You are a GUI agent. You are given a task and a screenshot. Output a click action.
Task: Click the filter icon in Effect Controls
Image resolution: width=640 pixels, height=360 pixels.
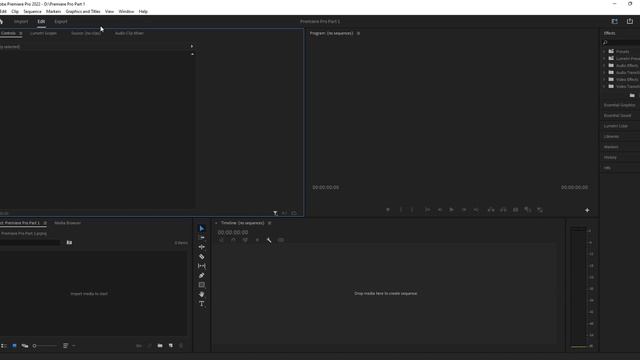[x=276, y=213]
